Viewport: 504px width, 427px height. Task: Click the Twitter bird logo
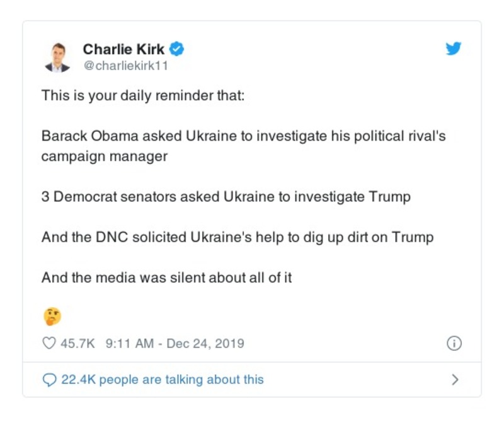(454, 48)
